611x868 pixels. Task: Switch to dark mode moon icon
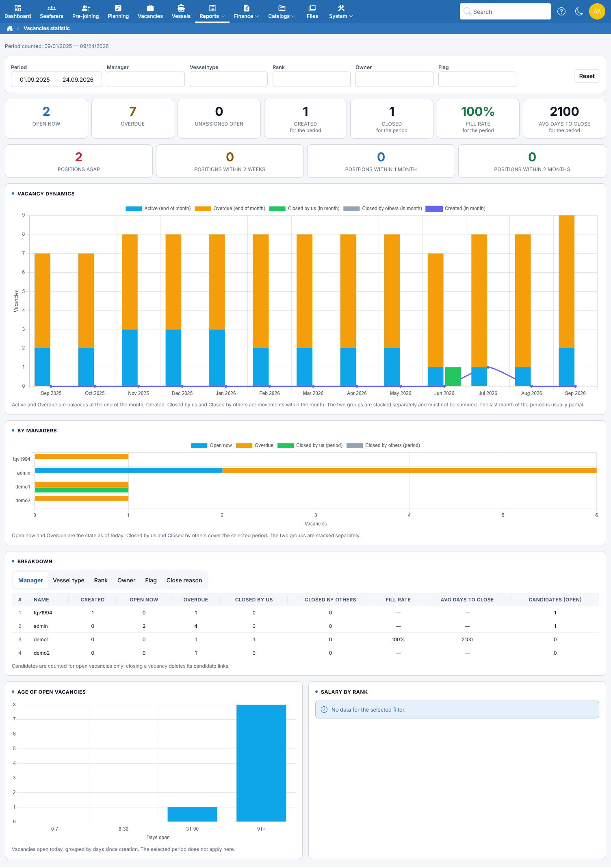pos(579,11)
